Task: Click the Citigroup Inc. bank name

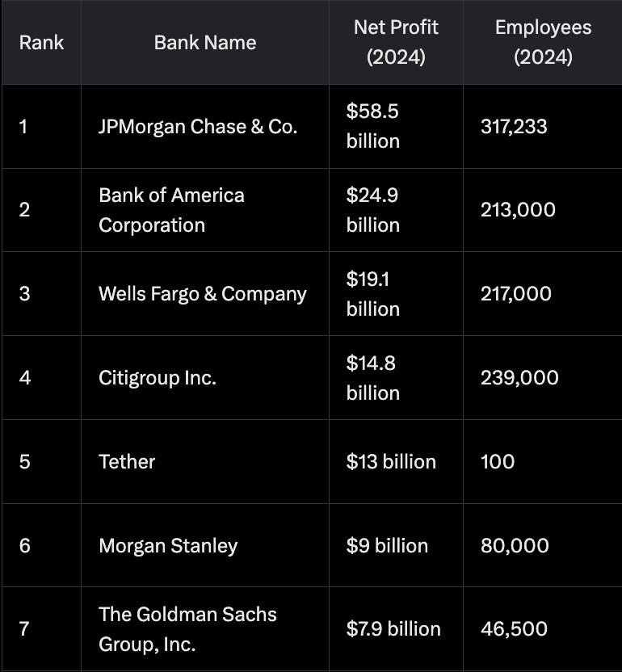Action: 158,378
